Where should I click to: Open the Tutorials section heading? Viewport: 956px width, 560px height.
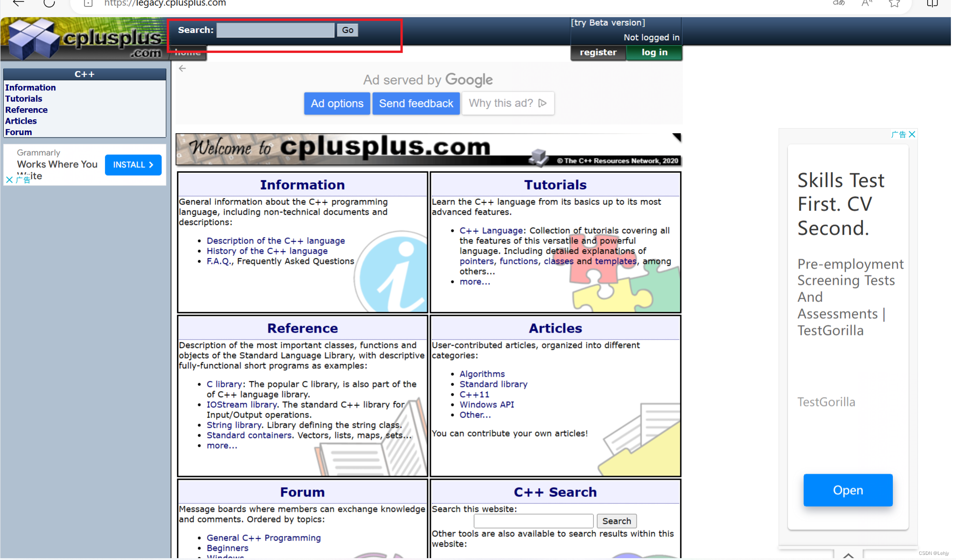point(555,185)
